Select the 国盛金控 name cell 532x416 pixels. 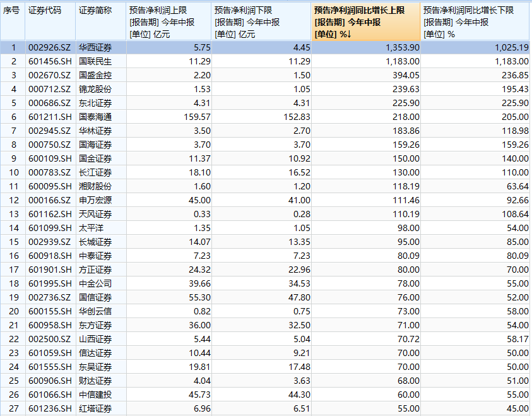click(x=101, y=75)
